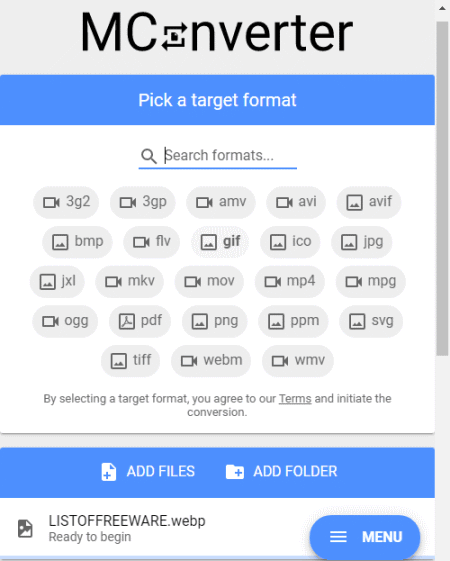The height and width of the screenshot is (561, 450).
Task: Click the pdf document icon
Action: click(x=127, y=321)
